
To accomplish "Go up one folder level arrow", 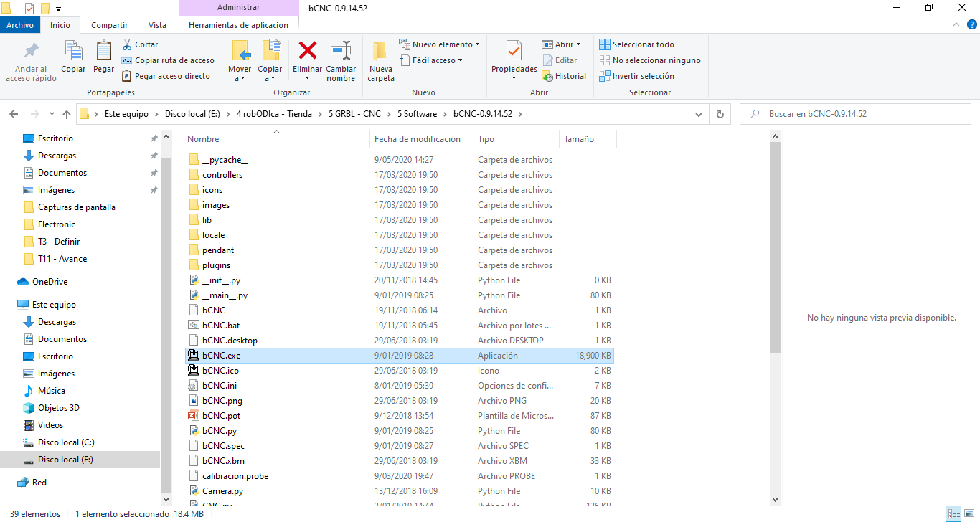I will (67, 114).
